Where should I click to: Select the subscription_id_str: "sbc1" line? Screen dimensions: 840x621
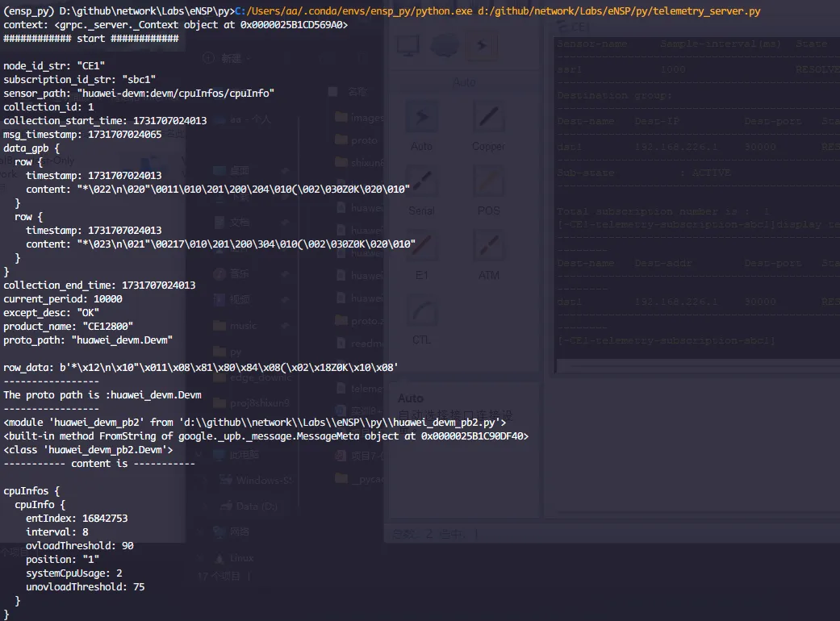(79, 80)
